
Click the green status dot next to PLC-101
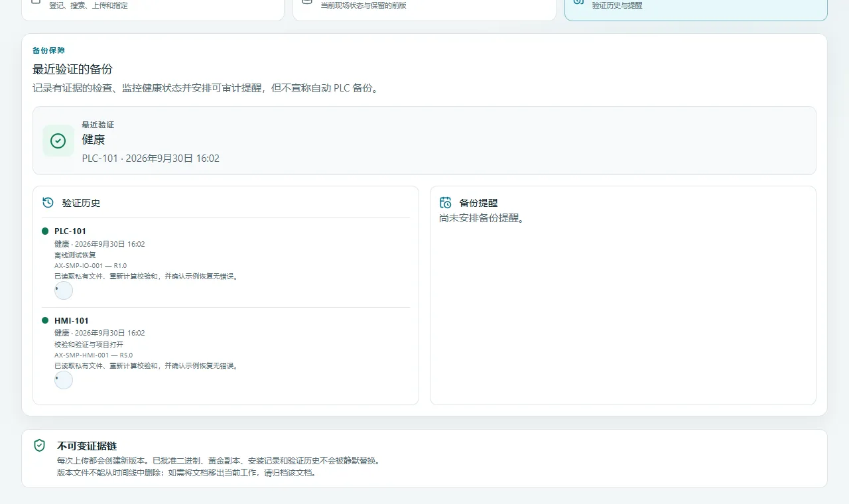(45, 231)
